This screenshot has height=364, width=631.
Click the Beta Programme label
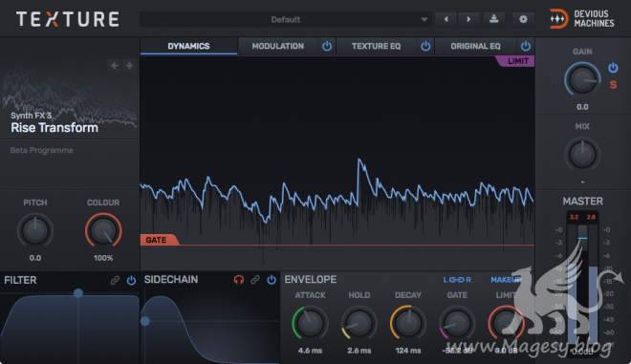(41, 150)
